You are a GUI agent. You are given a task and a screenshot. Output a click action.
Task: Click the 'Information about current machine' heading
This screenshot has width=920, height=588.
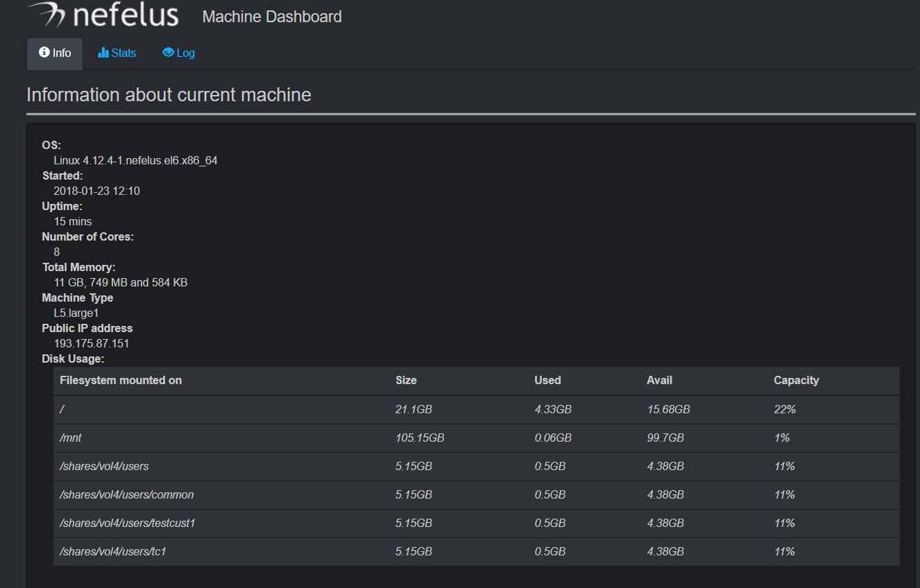click(169, 95)
